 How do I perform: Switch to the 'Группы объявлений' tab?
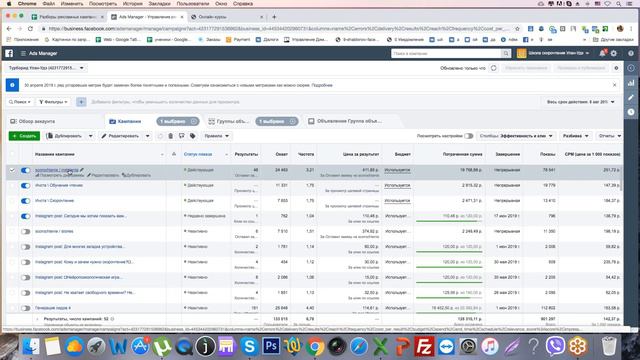tap(228, 121)
